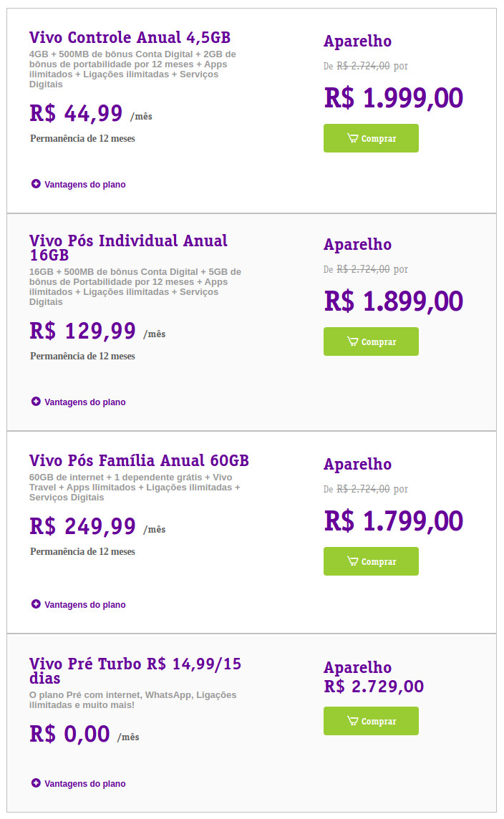Click cart icon in Vivo Pré Turbo row
The image size is (504, 819).
(352, 721)
